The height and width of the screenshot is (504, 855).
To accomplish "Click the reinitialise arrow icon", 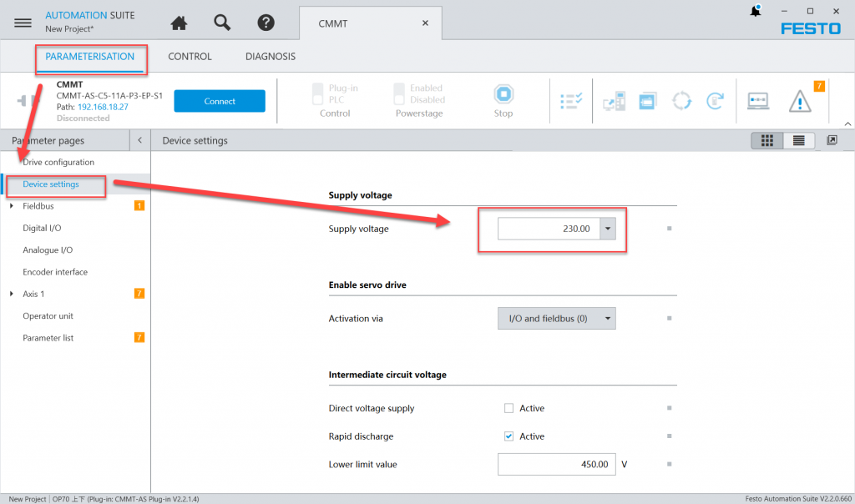I will pos(715,101).
